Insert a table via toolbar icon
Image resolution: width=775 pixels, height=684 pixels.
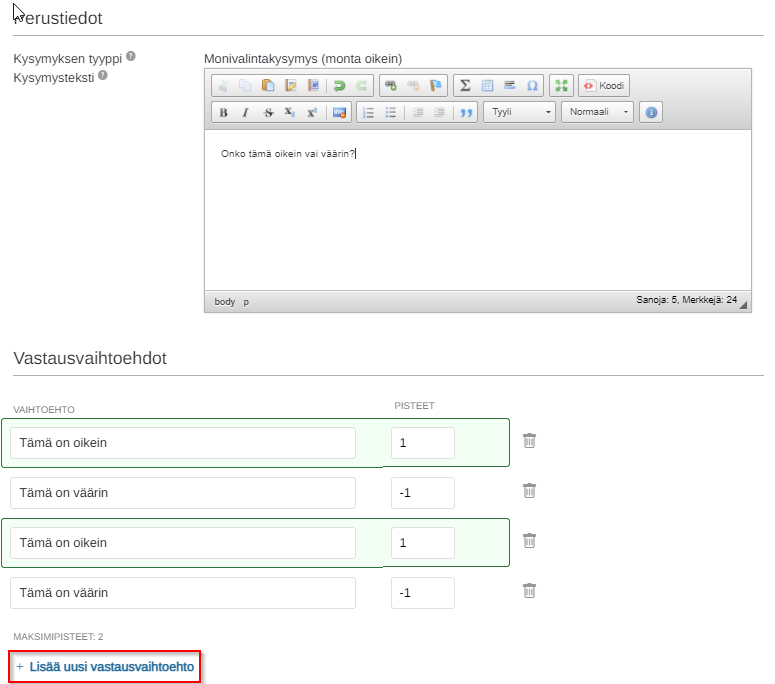487,86
